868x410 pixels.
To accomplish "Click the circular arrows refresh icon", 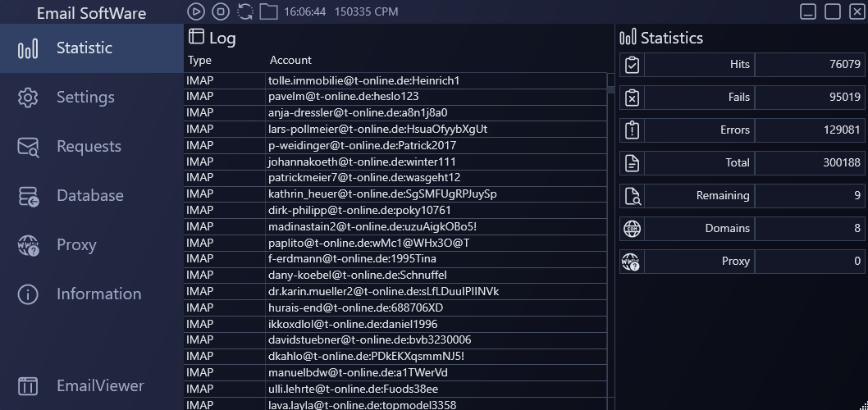I will 244,11.
